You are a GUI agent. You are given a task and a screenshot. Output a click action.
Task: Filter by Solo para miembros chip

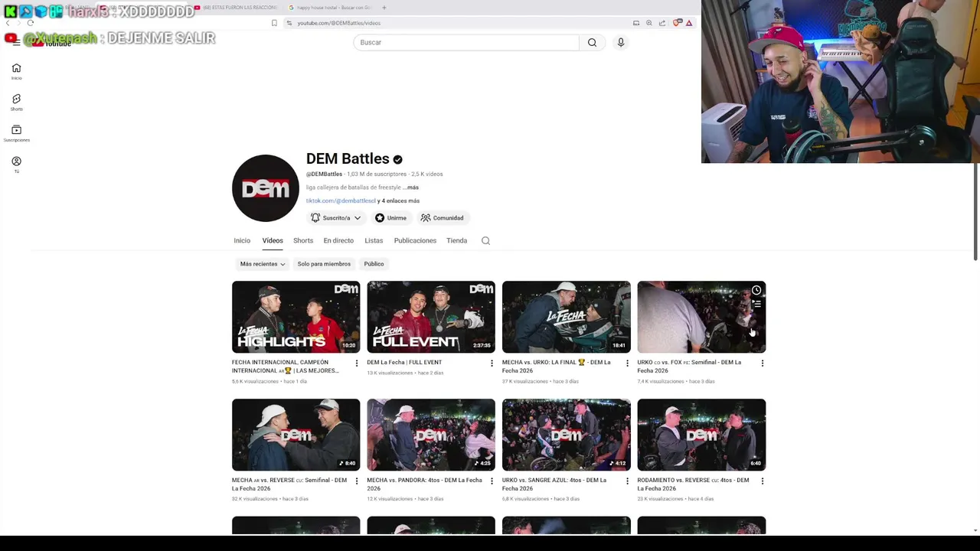324,264
